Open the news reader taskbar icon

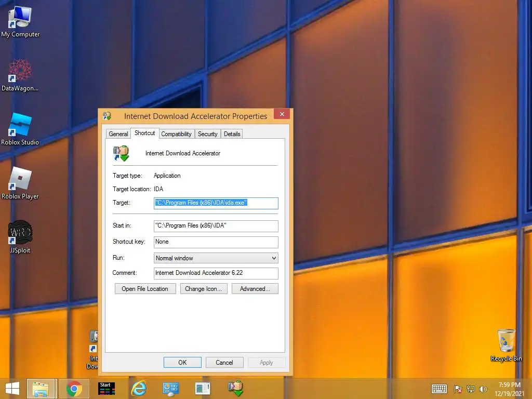(x=203, y=389)
